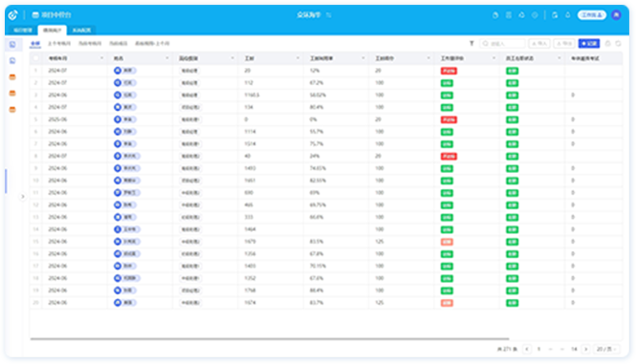Switch to the first tab in blue header
636x364 pixels.
pos(23,30)
